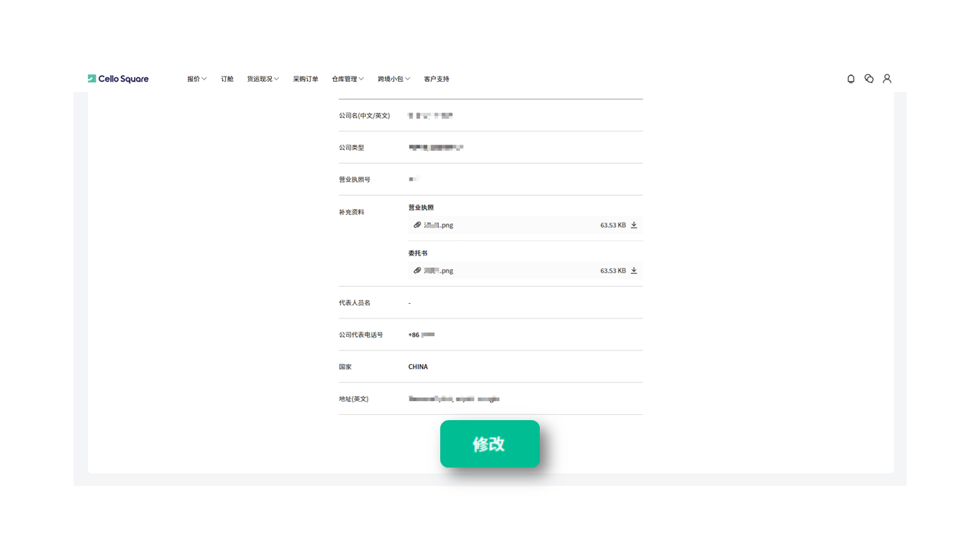Screen dimensions: 980x551
Task: Click the paperclip icon beside the 委托书 file
Action: click(417, 270)
